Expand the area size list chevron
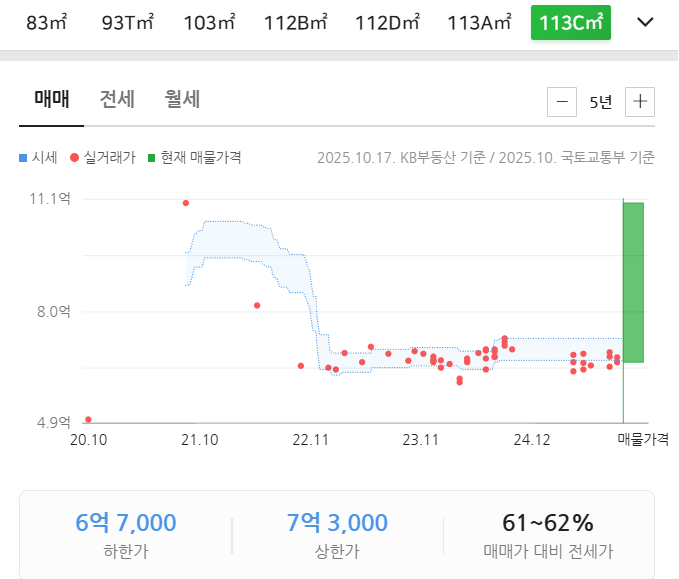The image size is (679, 579). pyautogui.click(x=645, y=22)
